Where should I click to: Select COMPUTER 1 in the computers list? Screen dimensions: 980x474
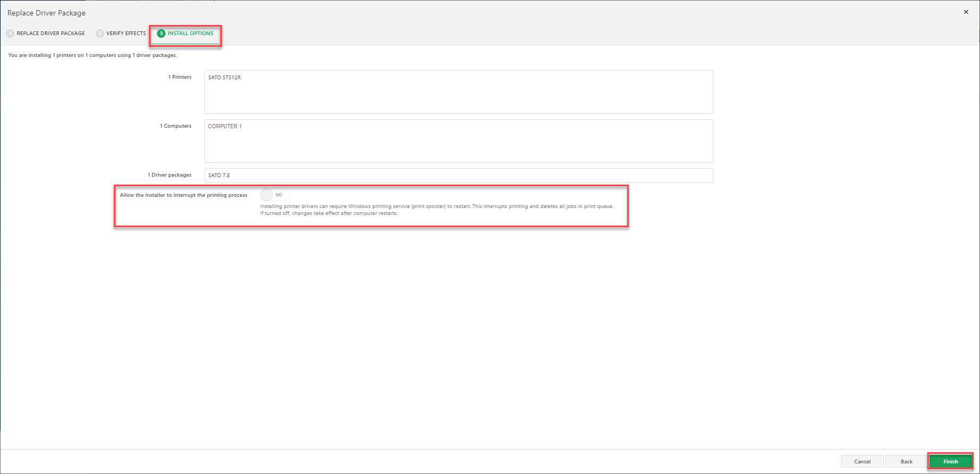coord(225,127)
